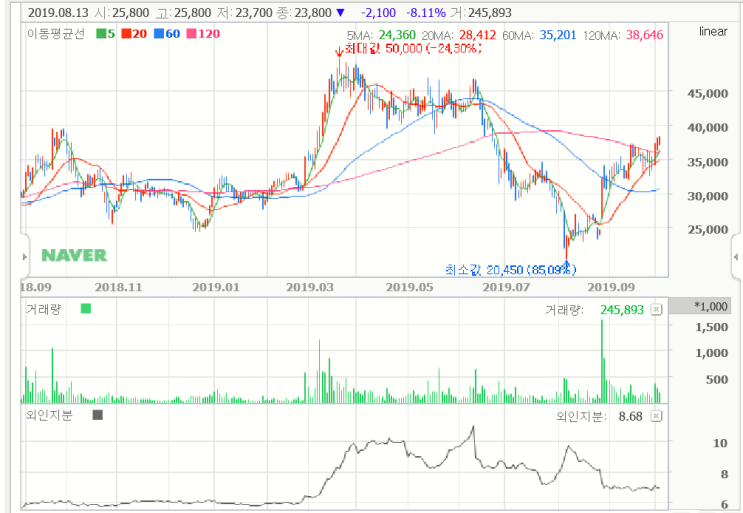Click the gray 외인지분 legend swatch
Viewport: 743px width, 513px height.
click(x=98, y=415)
